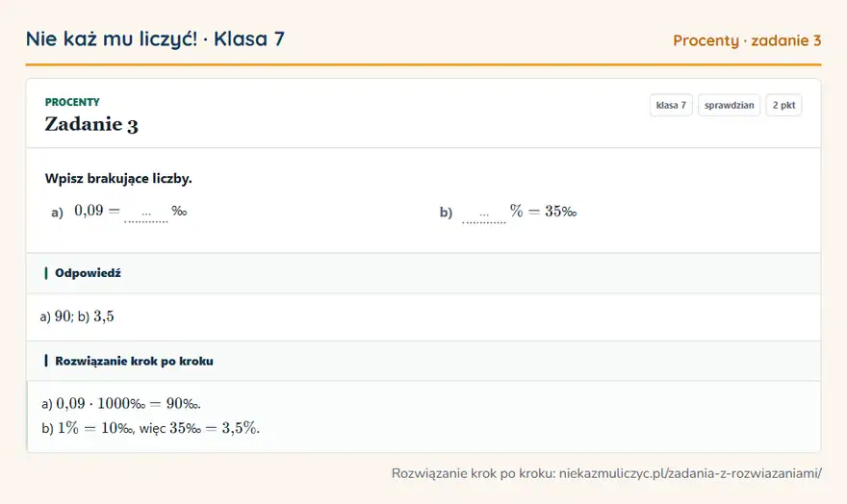
Task: Click solution line 'a) 0,09 · 1000‰ = 90‰'
Action: coord(121,404)
